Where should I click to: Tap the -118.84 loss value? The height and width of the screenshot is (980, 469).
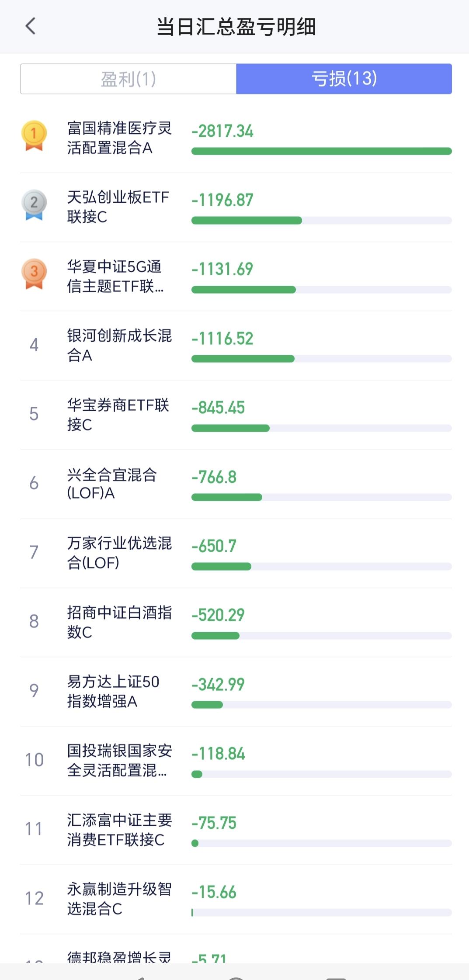click(218, 754)
